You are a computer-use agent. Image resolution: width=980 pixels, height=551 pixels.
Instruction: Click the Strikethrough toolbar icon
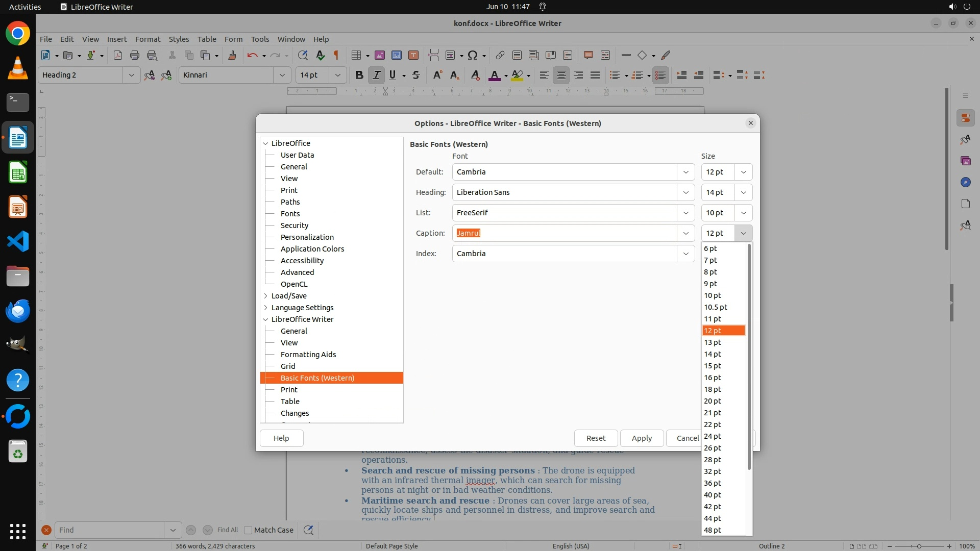point(416,76)
